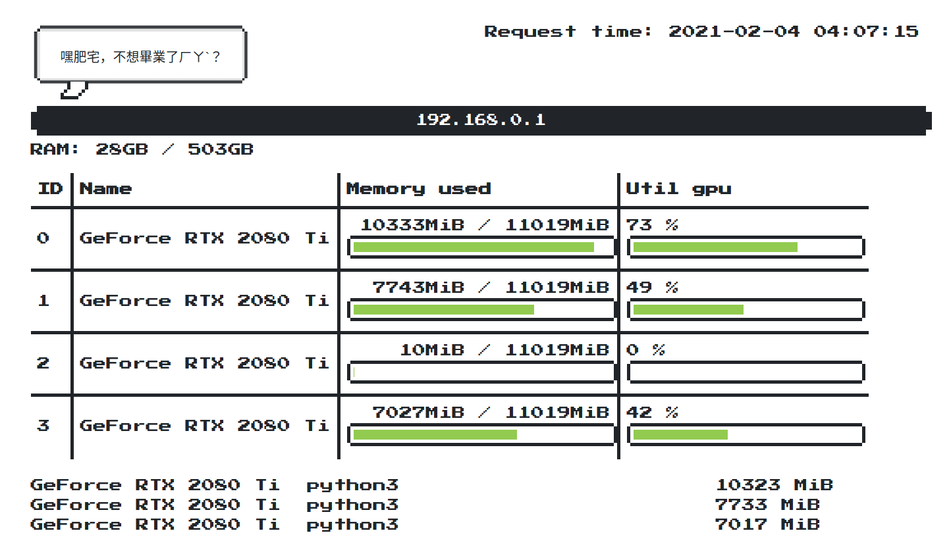Click the 42 % utilization progress bar

[746, 435]
